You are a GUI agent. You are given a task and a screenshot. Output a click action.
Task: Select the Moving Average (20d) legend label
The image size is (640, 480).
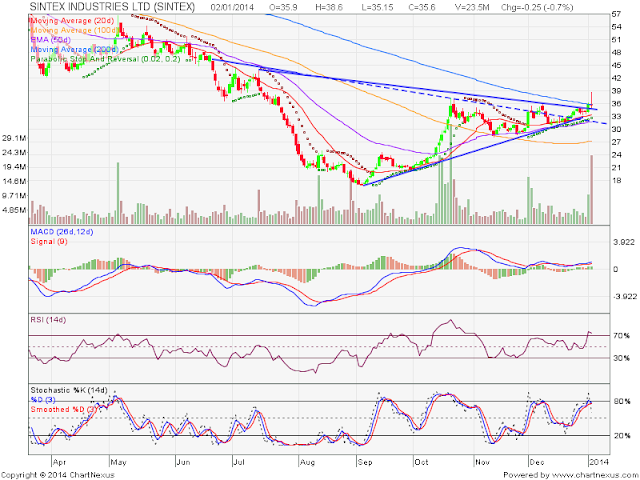coord(72,20)
